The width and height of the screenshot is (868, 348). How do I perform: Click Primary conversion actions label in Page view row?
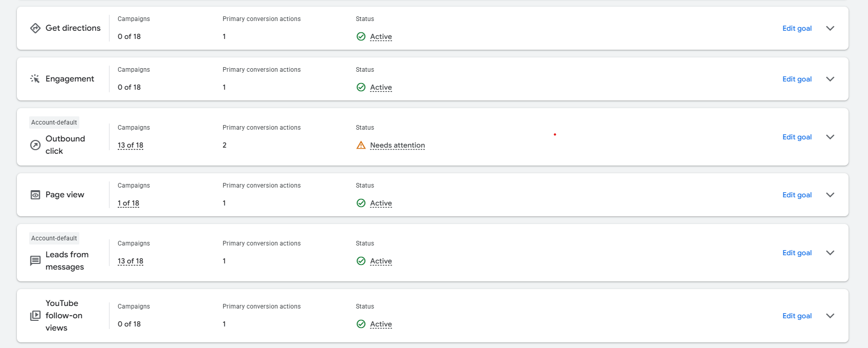pos(262,186)
